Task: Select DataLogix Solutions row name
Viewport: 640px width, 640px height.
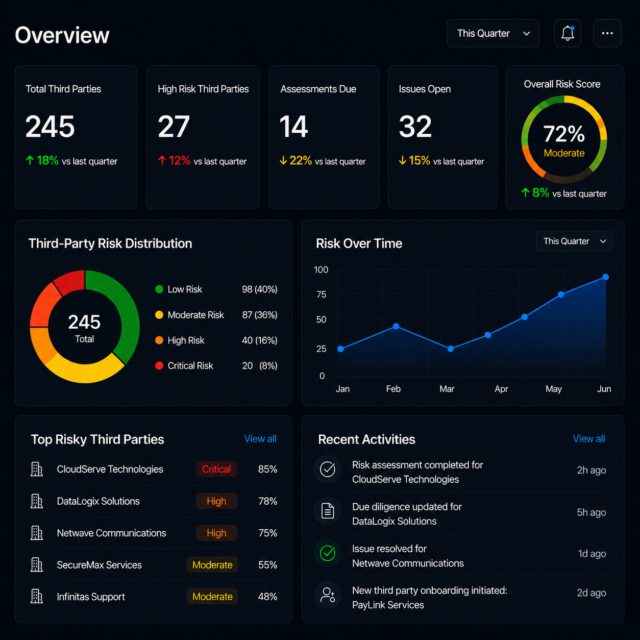Action: coord(98,501)
